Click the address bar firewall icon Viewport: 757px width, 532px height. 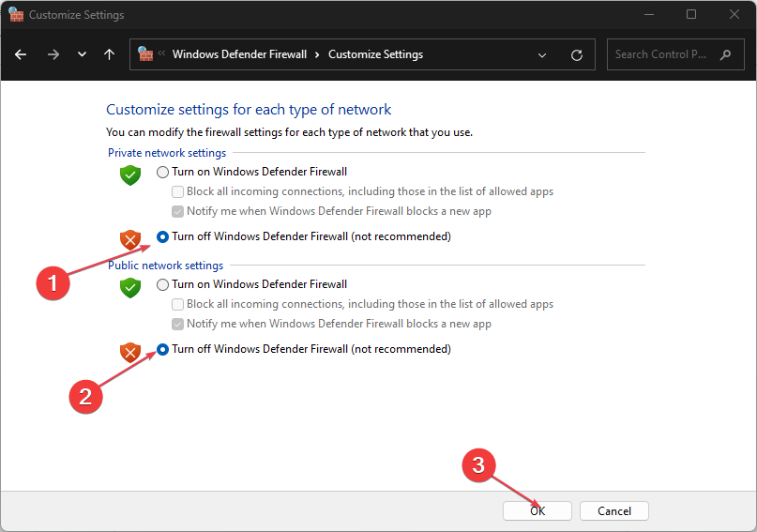pyautogui.click(x=145, y=54)
